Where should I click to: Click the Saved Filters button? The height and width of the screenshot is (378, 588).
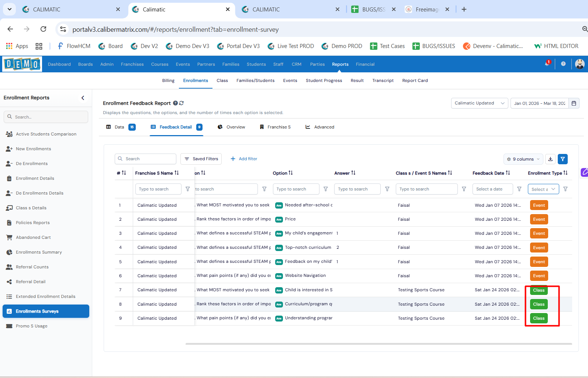coord(201,159)
